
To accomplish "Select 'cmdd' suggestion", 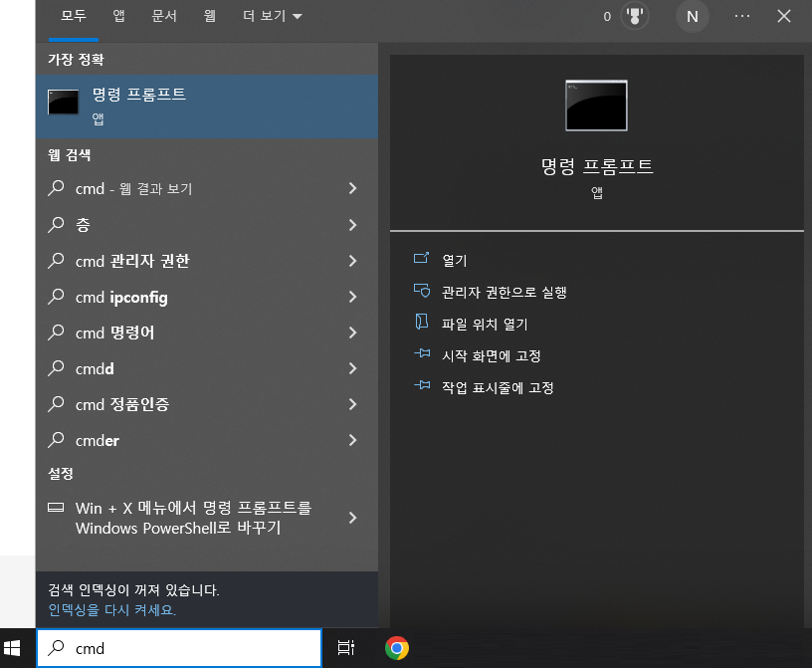I will [x=207, y=368].
